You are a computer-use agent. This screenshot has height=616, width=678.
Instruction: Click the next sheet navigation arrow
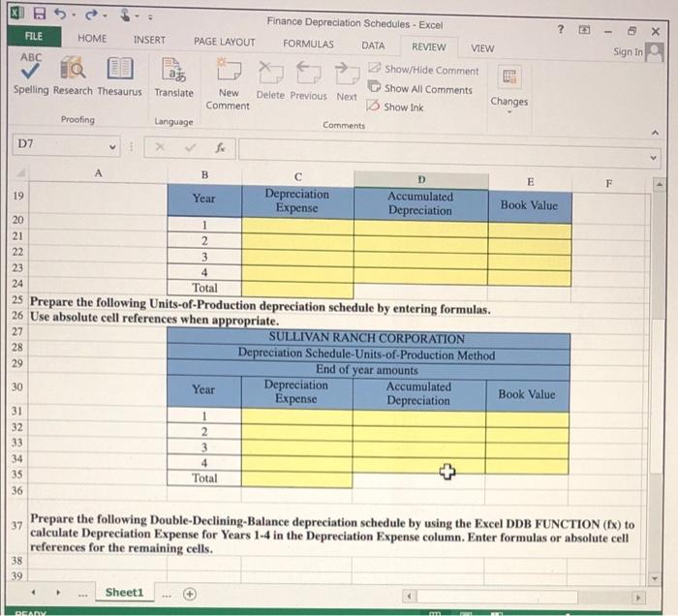point(58,592)
